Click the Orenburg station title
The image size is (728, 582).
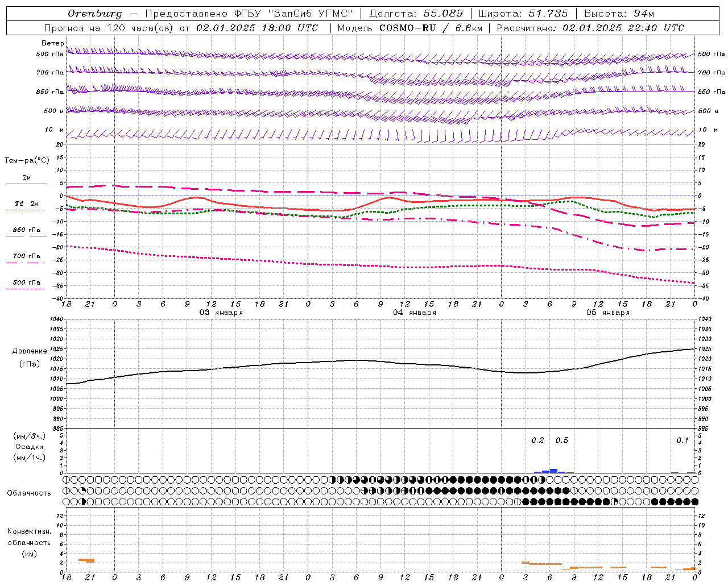pos(95,14)
